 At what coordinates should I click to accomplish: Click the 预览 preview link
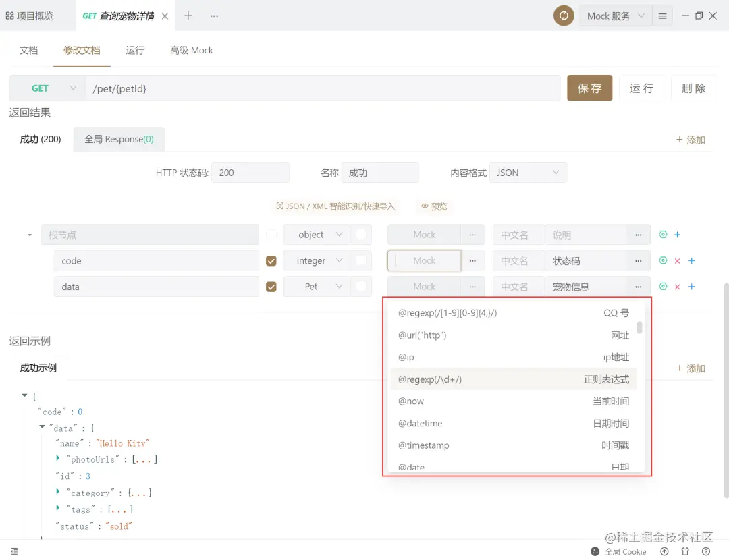click(x=434, y=206)
